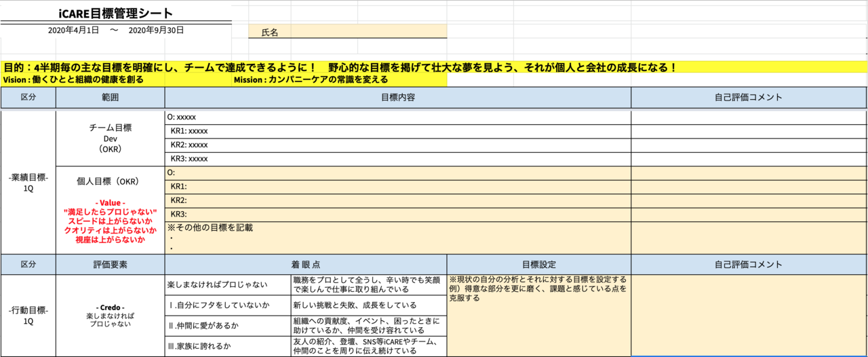This screenshot has width=868, height=357.
Task: Click the comment cell in O: xxxxx row
Action: pos(749,117)
